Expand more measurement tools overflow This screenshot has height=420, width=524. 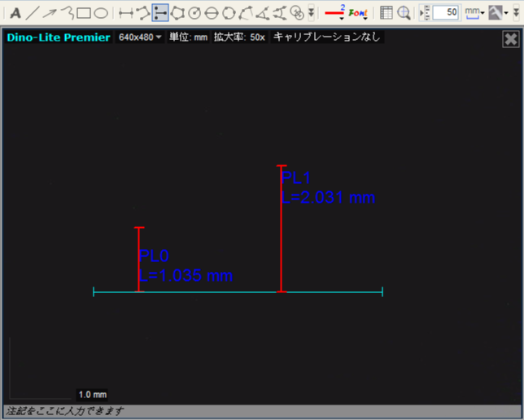[x=311, y=13]
